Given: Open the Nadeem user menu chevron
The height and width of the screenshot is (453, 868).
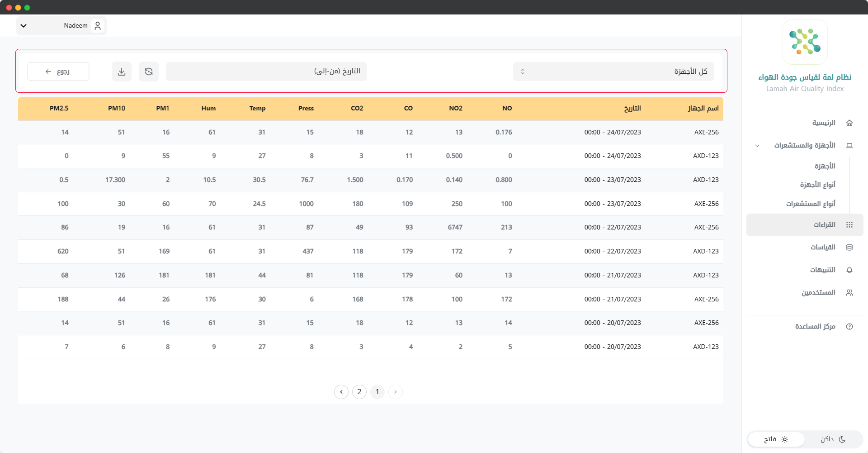Looking at the screenshot, I should (x=24, y=26).
